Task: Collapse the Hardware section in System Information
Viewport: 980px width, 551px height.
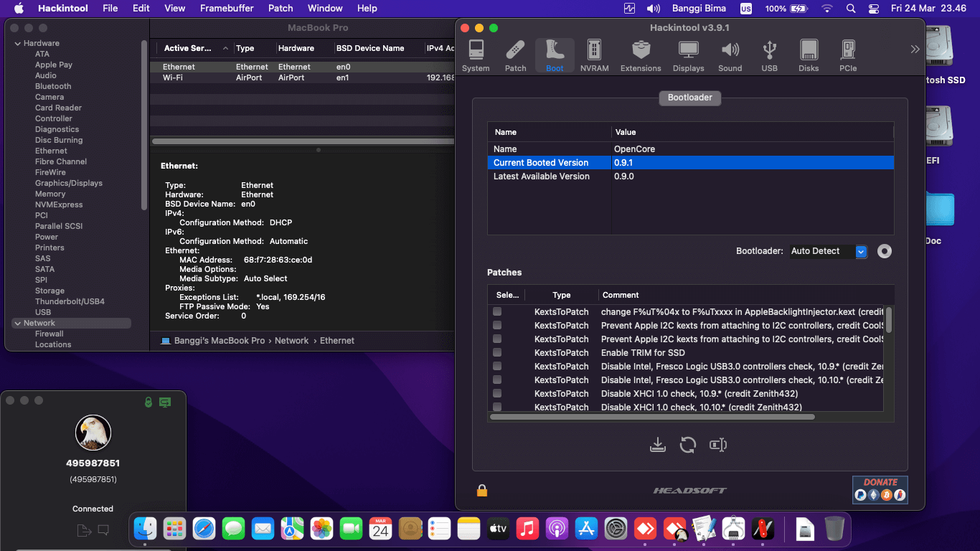Action: [18, 44]
